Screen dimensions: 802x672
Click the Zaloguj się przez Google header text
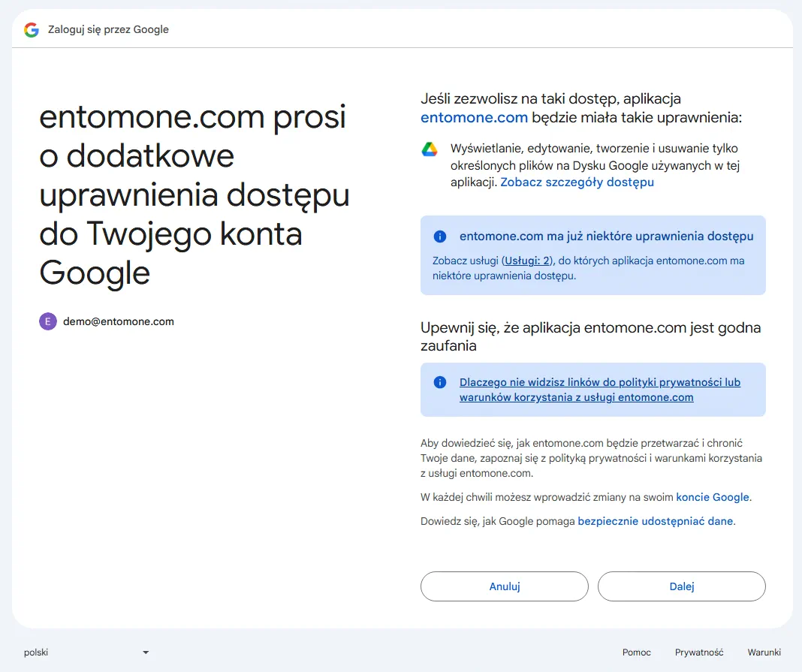click(x=108, y=30)
